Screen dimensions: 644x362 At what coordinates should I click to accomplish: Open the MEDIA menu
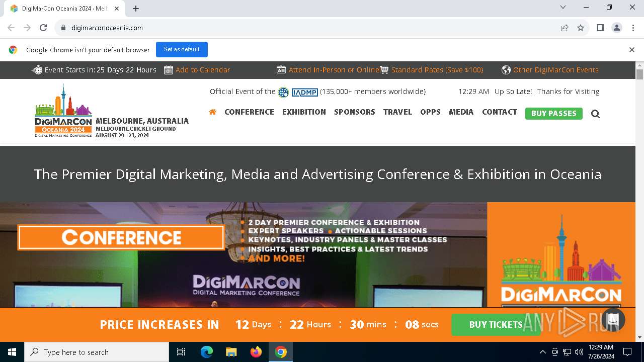coord(461,112)
